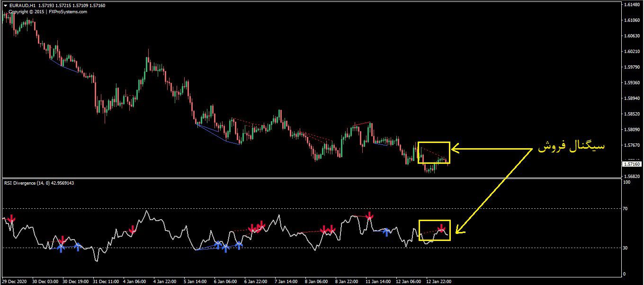Click the topmost red arrow at far left

point(11,219)
